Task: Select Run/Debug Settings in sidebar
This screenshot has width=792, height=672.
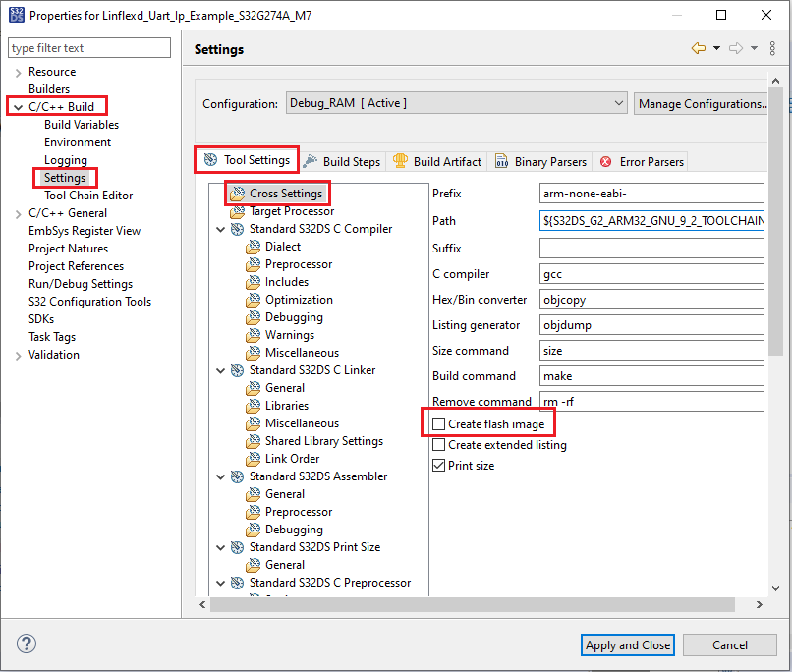Action: pos(81,284)
